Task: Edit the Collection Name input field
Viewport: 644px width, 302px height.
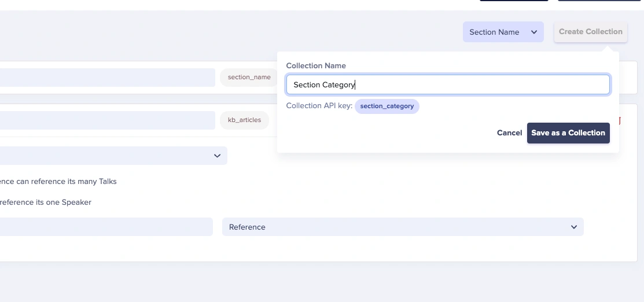Action: [x=448, y=84]
